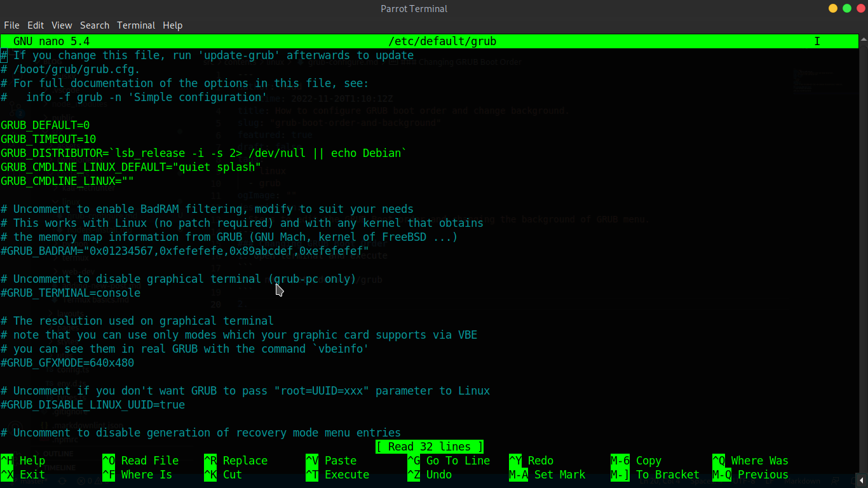Click the ^H Help shortcut hint
Viewport: 868px width, 488px height.
pos(23,461)
